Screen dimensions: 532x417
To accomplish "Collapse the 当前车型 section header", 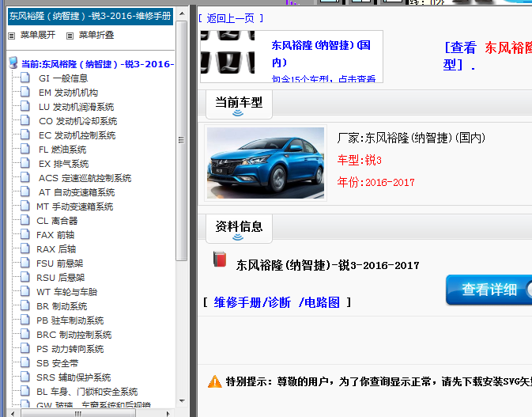I will (x=239, y=105).
